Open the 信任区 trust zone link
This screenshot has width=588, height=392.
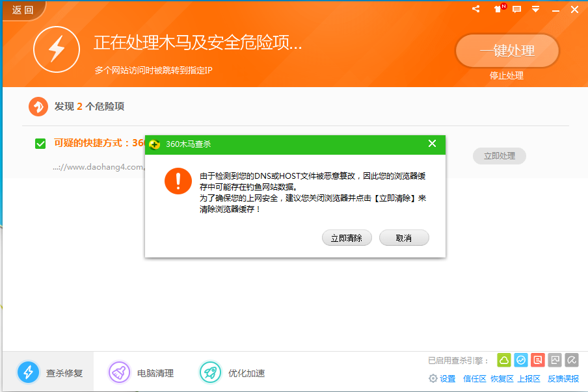475,378
